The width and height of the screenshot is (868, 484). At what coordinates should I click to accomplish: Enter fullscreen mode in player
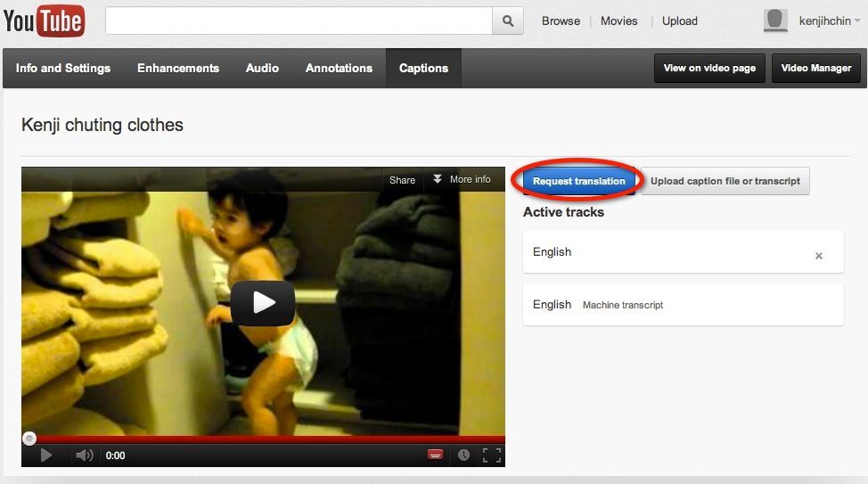491,455
